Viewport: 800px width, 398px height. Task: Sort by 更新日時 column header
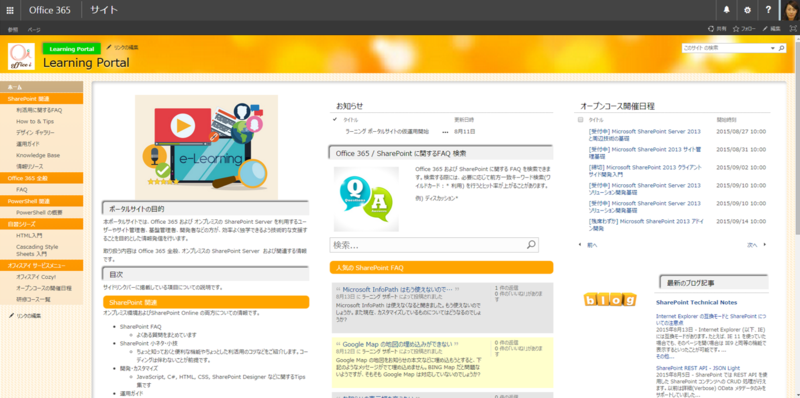click(x=464, y=120)
